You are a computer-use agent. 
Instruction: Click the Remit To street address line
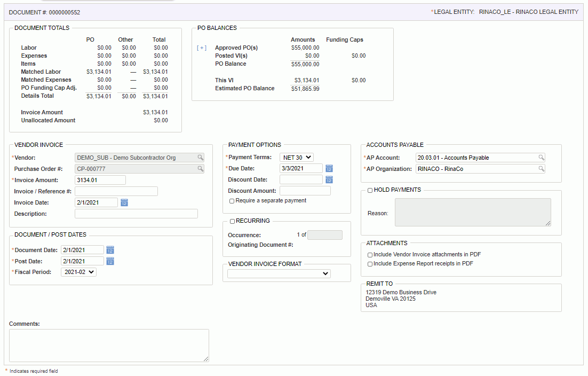coord(401,292)
